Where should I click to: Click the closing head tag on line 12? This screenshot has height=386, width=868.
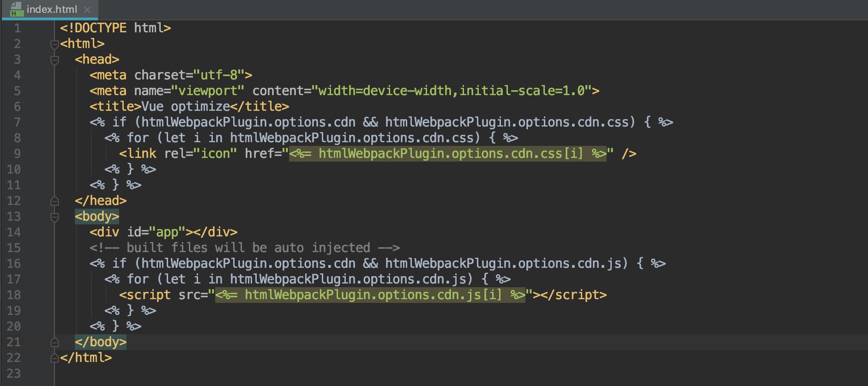click(101, 201)
